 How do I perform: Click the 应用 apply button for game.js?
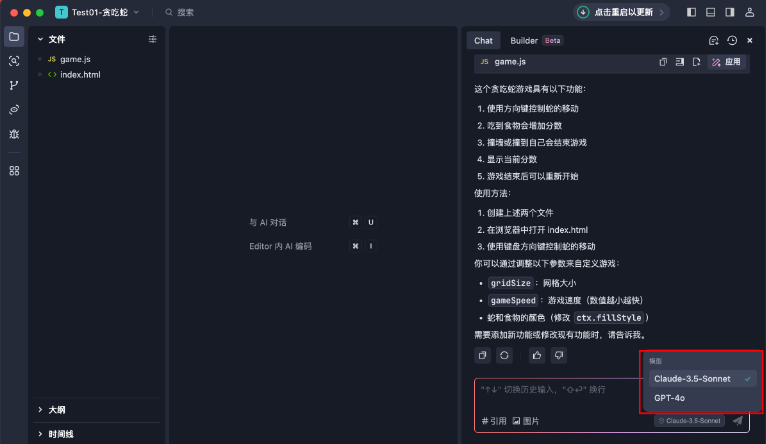click(727, 62)
